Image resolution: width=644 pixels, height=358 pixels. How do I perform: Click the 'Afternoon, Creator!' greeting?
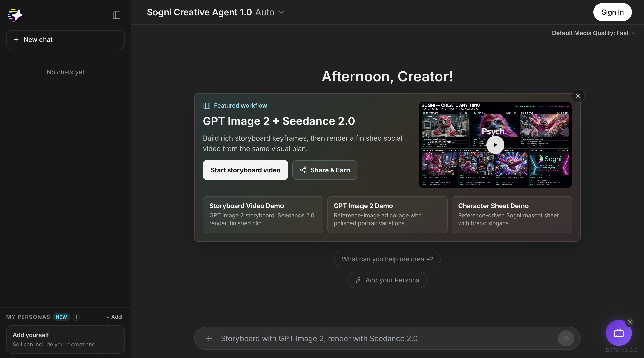click(x=387, y=76)
